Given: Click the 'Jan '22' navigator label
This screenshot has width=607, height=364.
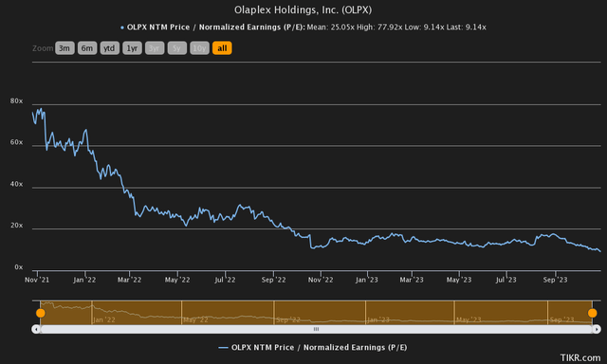Looking at the screenshot, I should pyautogui.click(x=104, y=319).
